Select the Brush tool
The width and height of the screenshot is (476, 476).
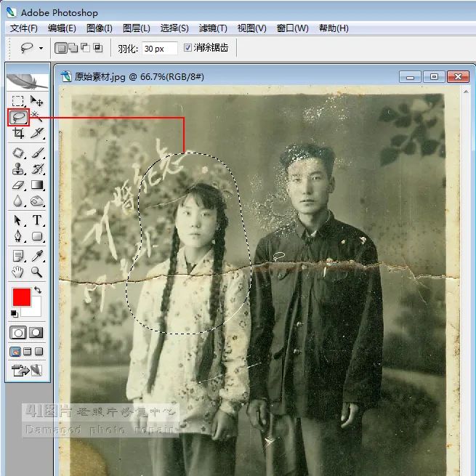coord(37,153)
